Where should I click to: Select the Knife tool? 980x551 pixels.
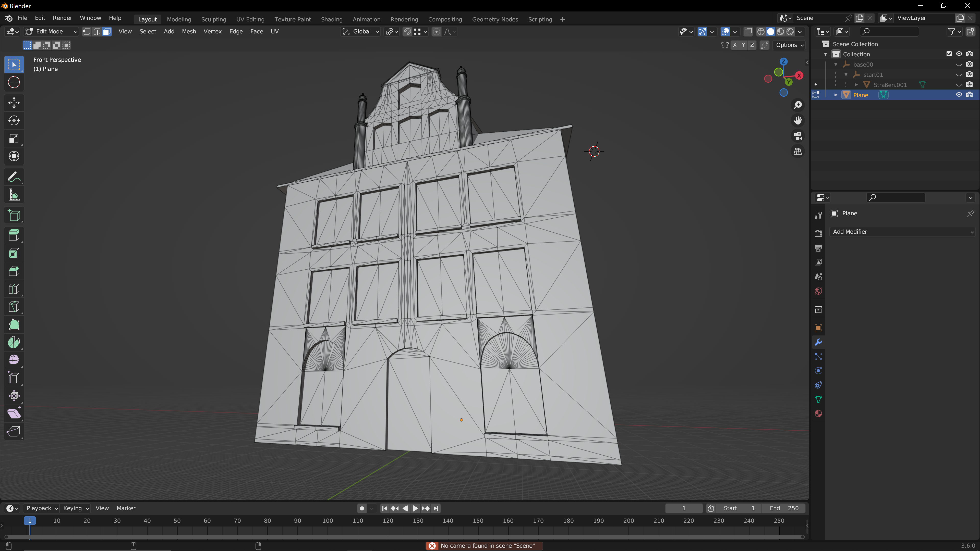click(x=14, y=306)
